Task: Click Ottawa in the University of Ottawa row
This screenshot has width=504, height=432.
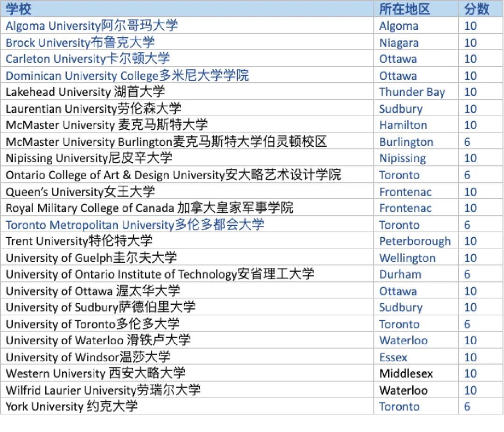Action: 398,291
